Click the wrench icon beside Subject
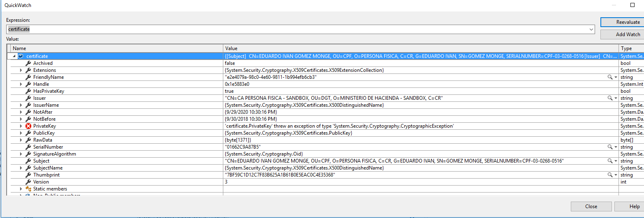 pos(28,161)
